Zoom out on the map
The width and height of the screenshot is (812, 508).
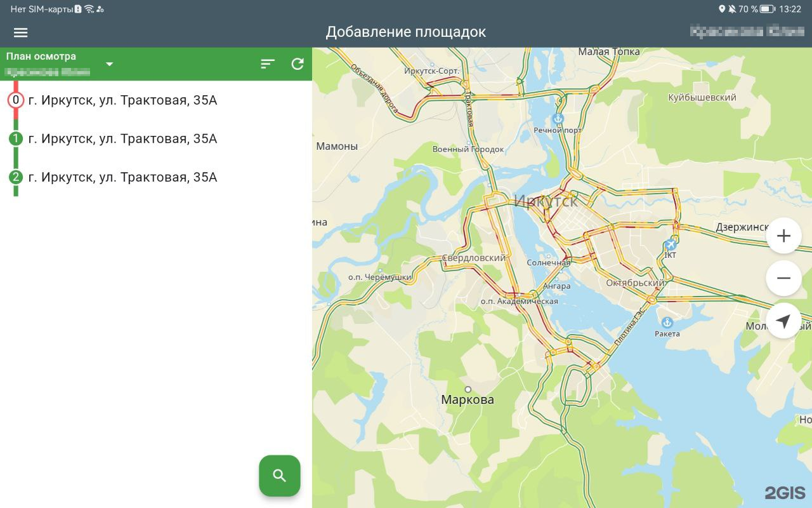[x=783, y=278]
